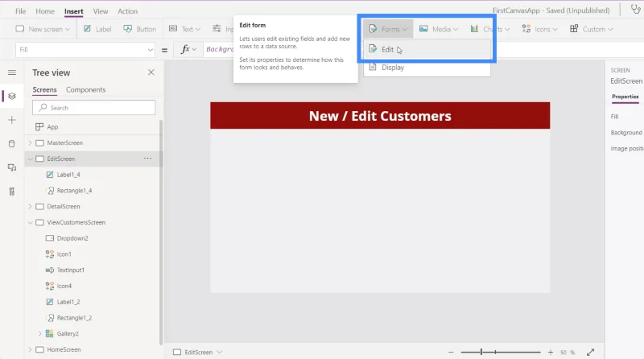Open the New screen dropdown
644x359 pixels.
[x=43, y=29]
